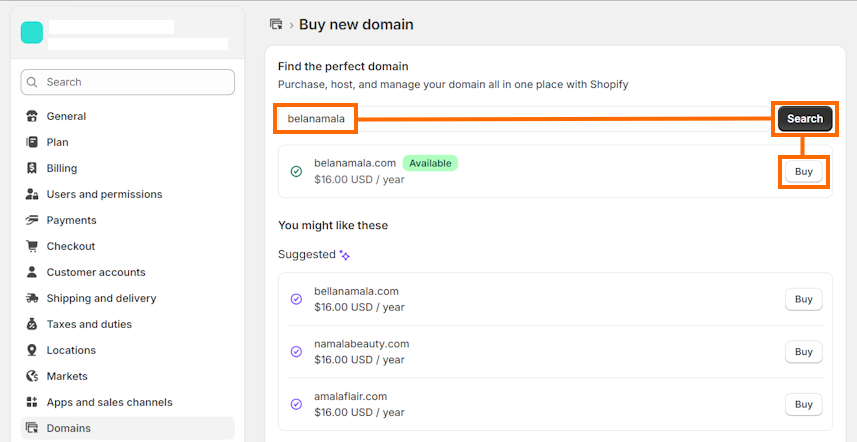Viewport: 857px width, 442px height.
Task: Click the domains breadcrumb icon beside Buy new domain
Action: click(277, 24)
